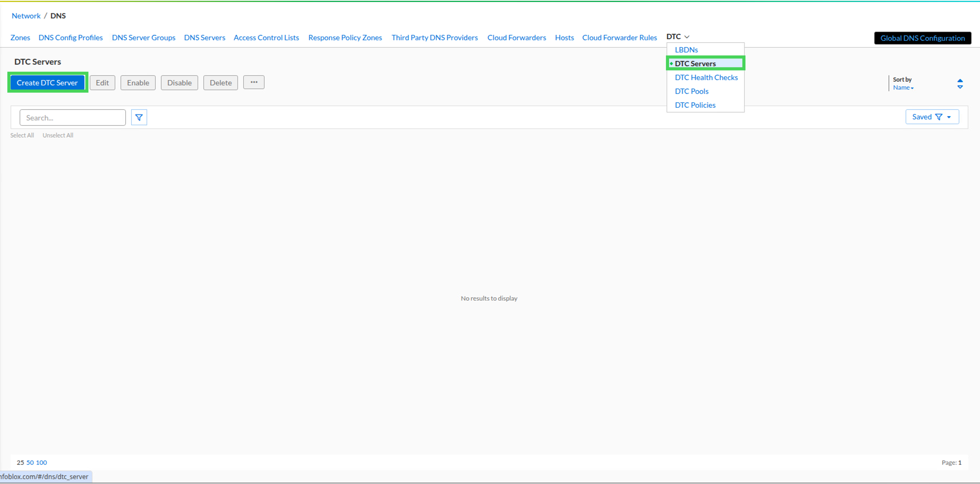This screenshot has width=980, height=484.
Task: Click the Disable button
Action: 180,83
